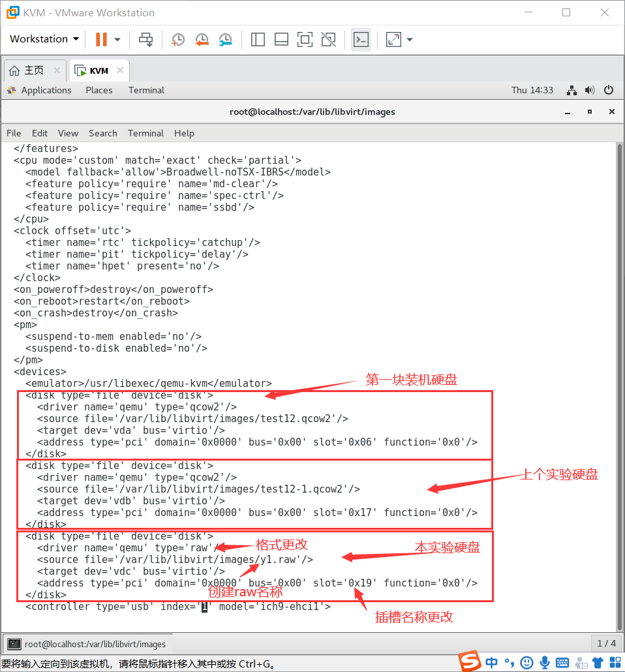Click the on_reboot restart line
The height and width of the screenshot is (672, 625).
point(102,301)
